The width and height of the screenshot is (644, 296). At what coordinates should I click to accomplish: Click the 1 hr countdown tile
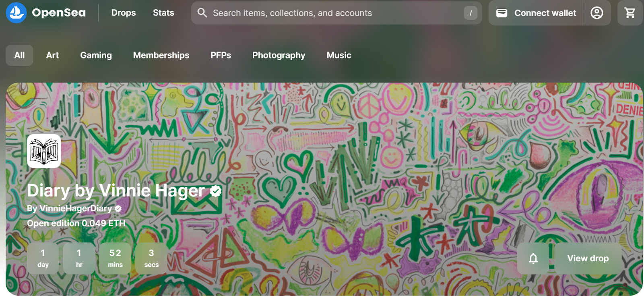pos(79,258)
